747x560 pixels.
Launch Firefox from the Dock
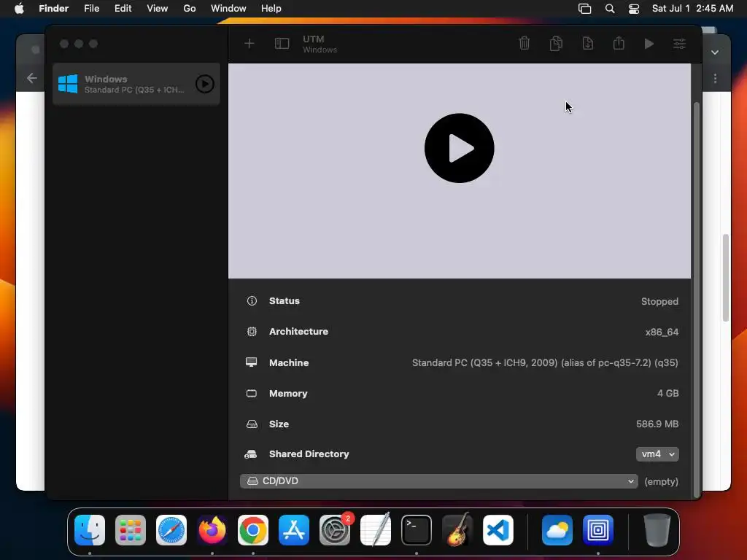[x=212, y=530]
